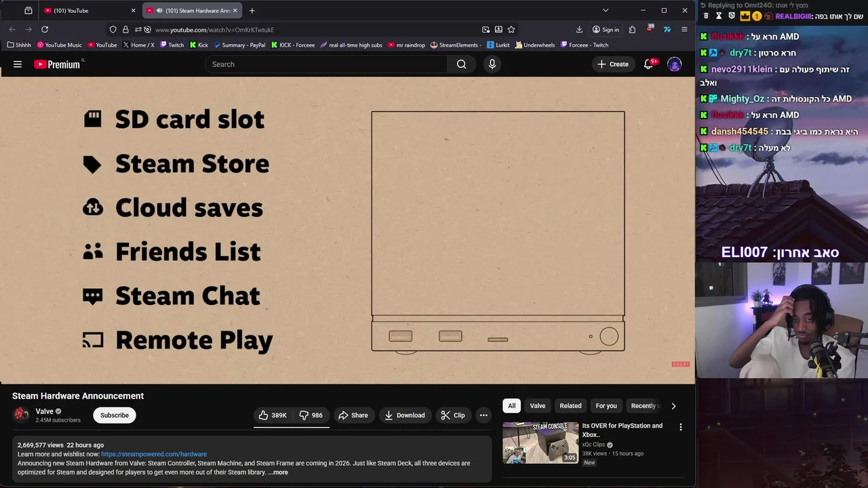This screenshot has width=868, height=488.
Task: Mute the Steam Hardware tab audio icon
Action: (x=159, y=10)
